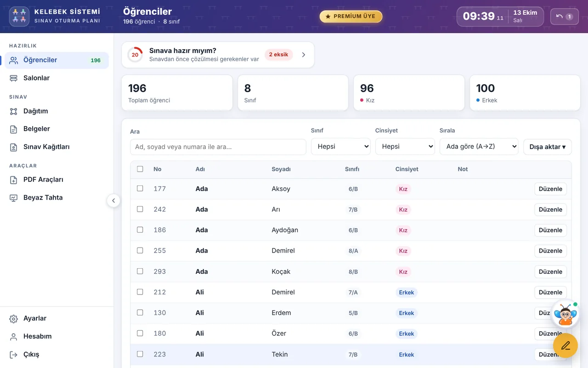Click the undo button in header
The height and width of the screenshot is (368, 588).
pyautogui.click(x=565, y=17)
